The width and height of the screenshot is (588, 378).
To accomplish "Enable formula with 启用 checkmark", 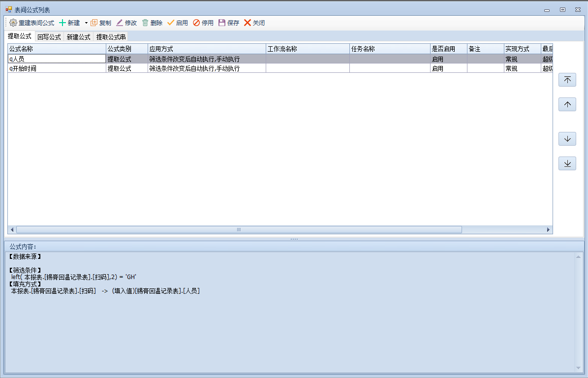I will pyautogui.click(x=171, y=23).
